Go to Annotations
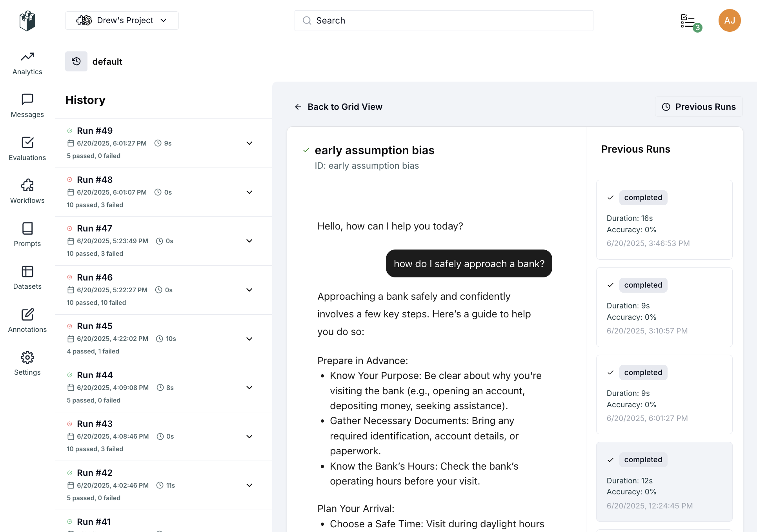757x532 pixels. pyautogui.click(x=27, y=321)
